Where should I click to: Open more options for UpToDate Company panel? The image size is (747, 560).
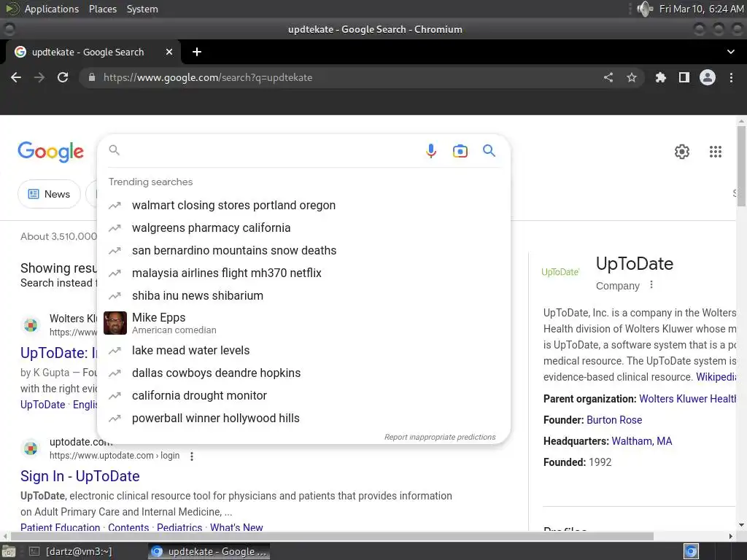(x=651, y=285)
